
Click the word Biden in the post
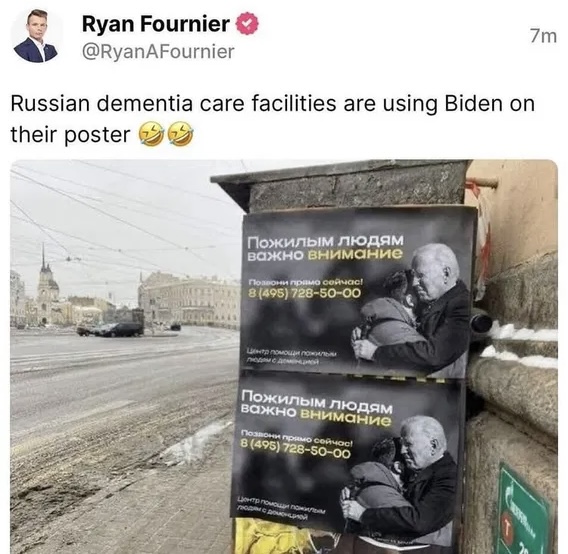click(x=473, y=104)
